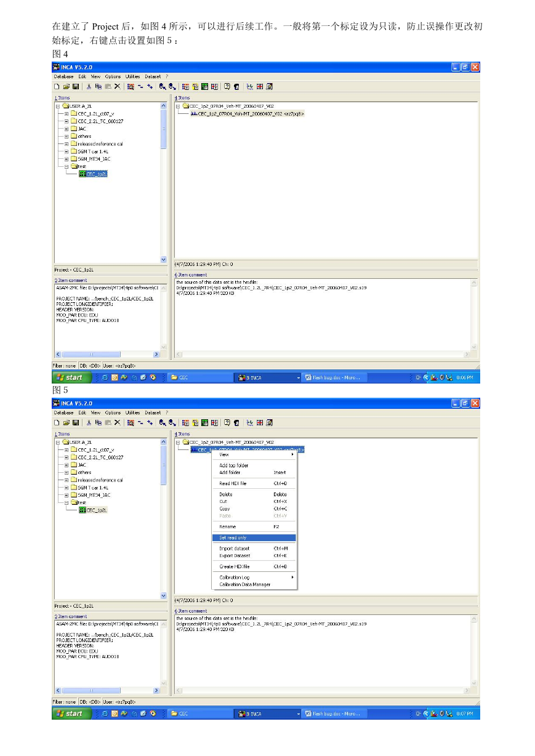Screen dimensions: 535x756
Task: Click New icon in Figure 4 toolbar
Action: [57, 86]
